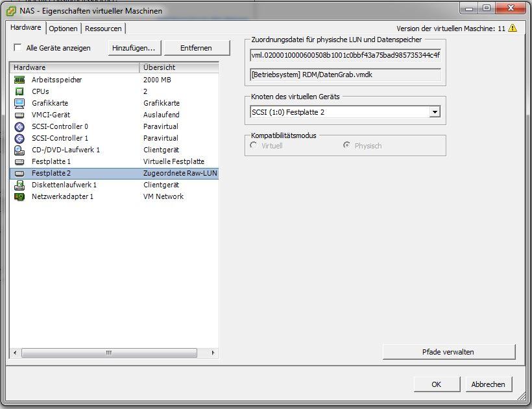Close the NAS properties window
The image size is (532, 409).
511,8
